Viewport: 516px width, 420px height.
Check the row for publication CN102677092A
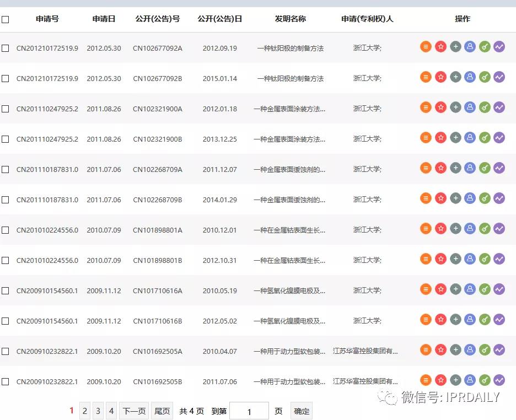pyautogui.click(x=6, y=49)
